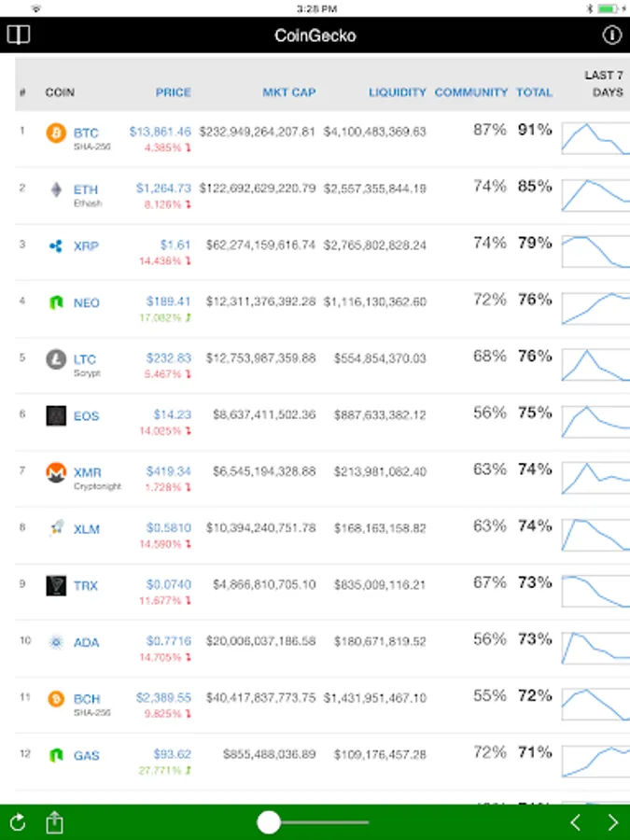Open the NEO coin link
630x840 pixels.
tap(86, 303)
